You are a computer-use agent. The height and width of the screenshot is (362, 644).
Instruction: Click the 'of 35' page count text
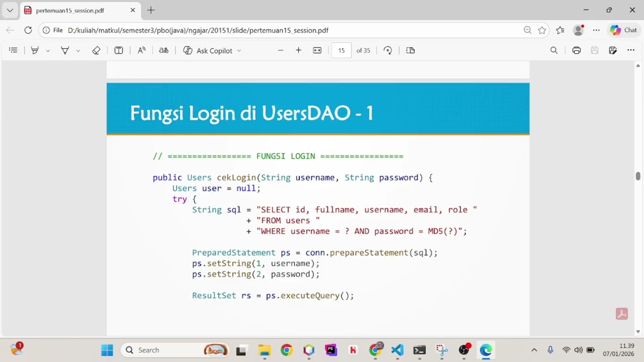[x=363, y=50]
